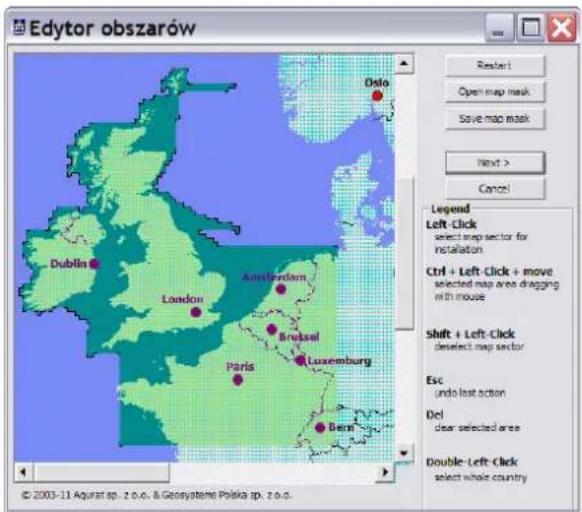The width and height of the screenshot is (582, 512).
Task: Select the Paris city marker
Action: (238, 379)
